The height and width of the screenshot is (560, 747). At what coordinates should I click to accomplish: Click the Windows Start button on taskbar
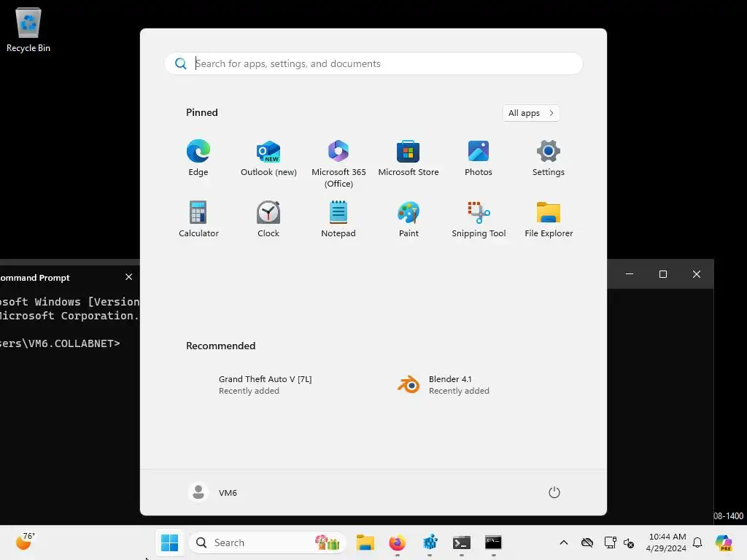pyautogui.click(x=169, y=542)
